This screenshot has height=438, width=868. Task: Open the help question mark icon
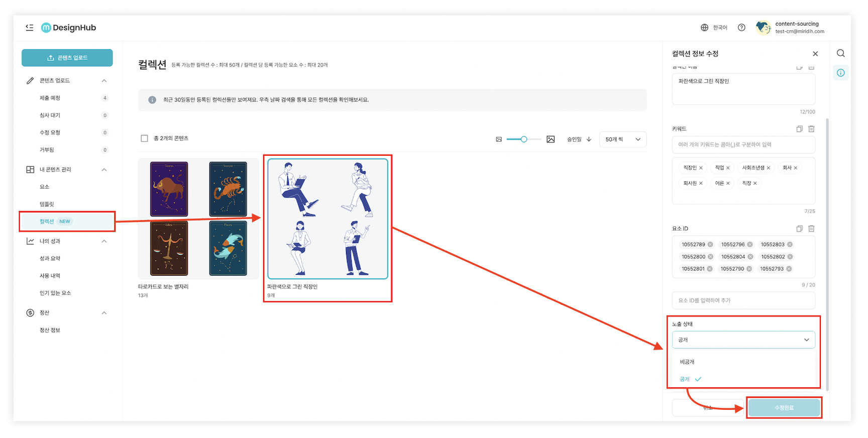coord(741,28)
